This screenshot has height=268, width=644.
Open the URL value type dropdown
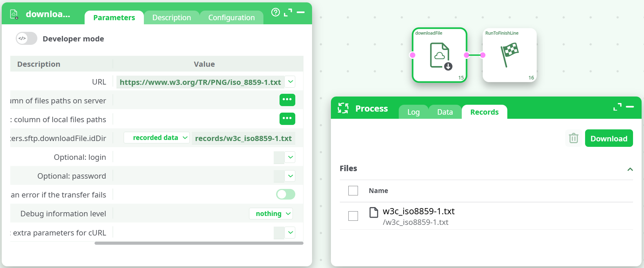pos(290,82)
